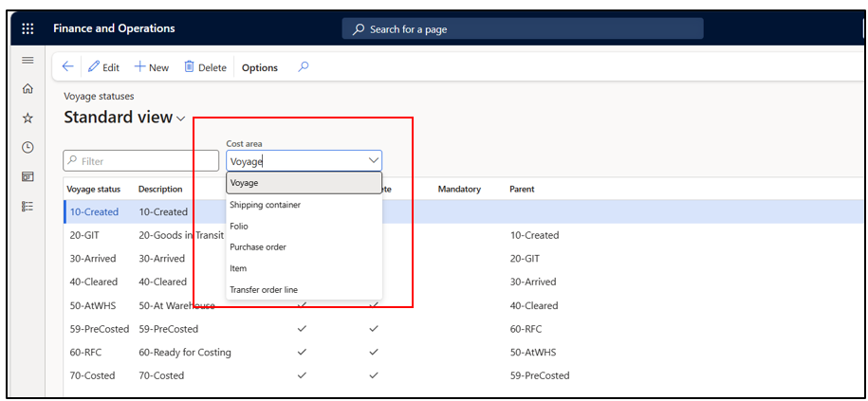Click the search magnifier in the action pane
The width and height of the screenshot is (868, 401).
(303, 67)
